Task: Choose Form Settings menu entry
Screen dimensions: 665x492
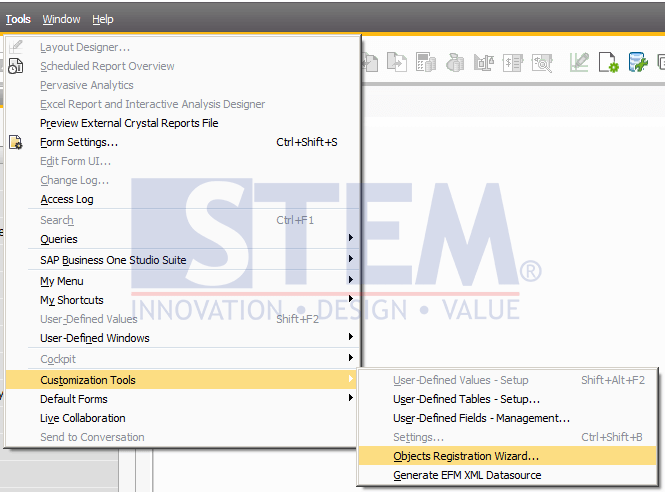Action: [x=182, y=142]
